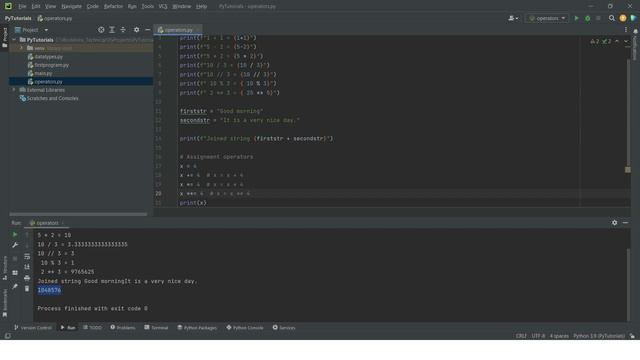This screenshot has height=360, width=640.
Task: Open Python Packages tool window
Action: [197, 327]
